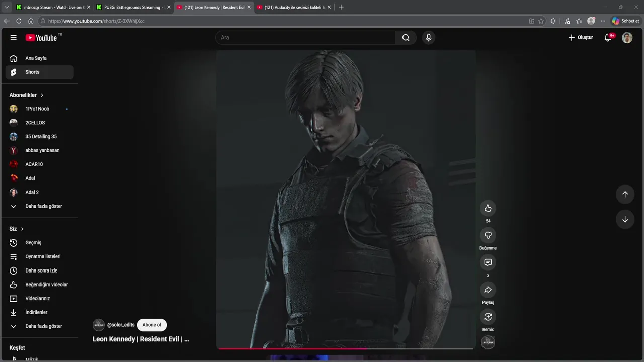The width and height of the screenshot is (644, 362).
Task: Click the Oluştur create button
Action: (581, 38)
